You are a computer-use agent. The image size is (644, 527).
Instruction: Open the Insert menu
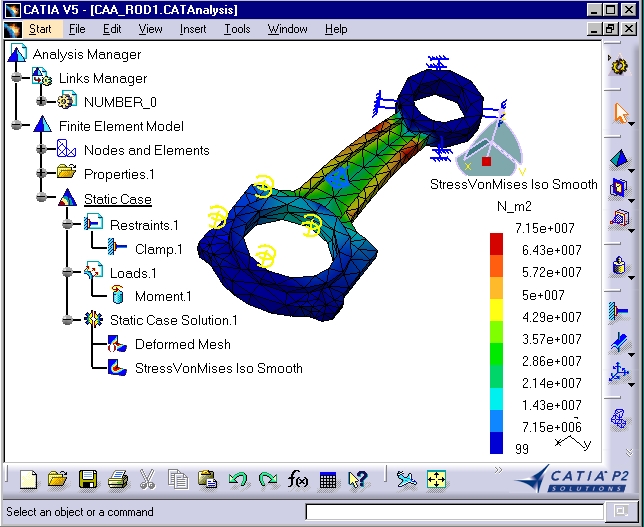coord(193,29)
